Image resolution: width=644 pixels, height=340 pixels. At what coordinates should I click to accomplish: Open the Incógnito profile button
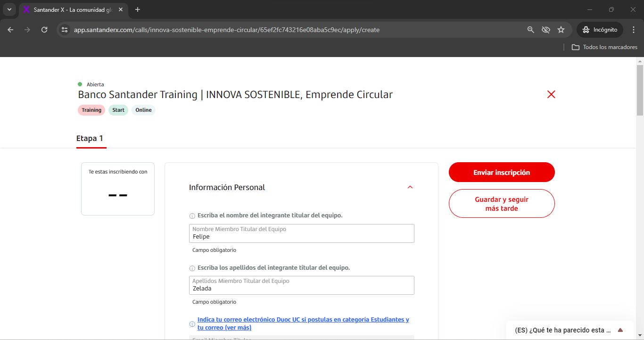click(600, 30)
